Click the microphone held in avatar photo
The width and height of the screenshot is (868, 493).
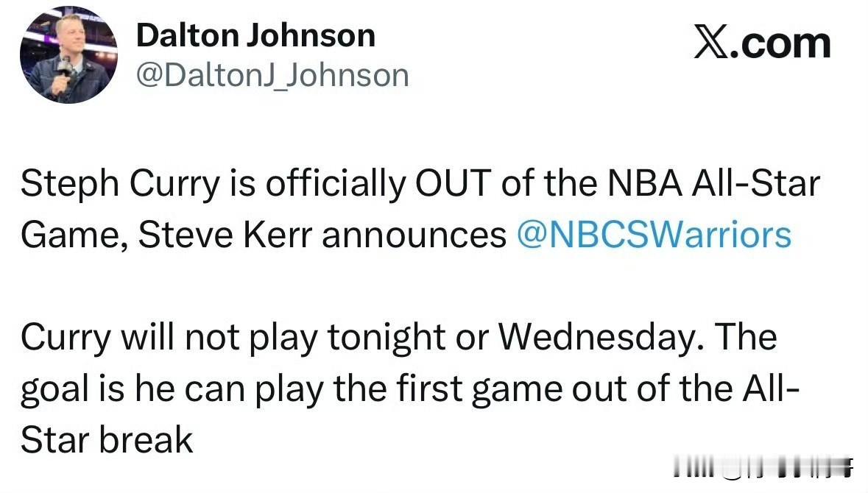click(x=66, y=68)
